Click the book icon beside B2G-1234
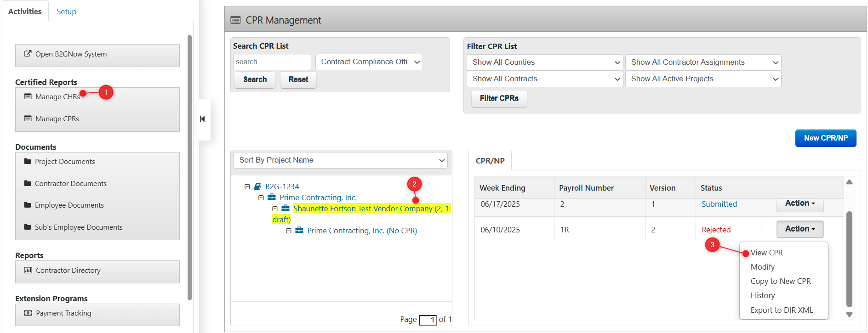Image resolution: width=868 pixels, height=333 pixels. tap(258, 186)
